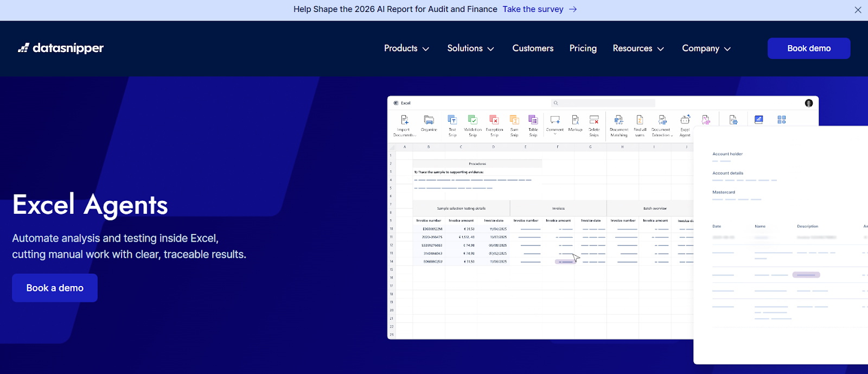Image resolution: width=868 pixels, height=374 pixels.
Task: Click the blue book icon in ribbon
Action: [x=759, y=119]
